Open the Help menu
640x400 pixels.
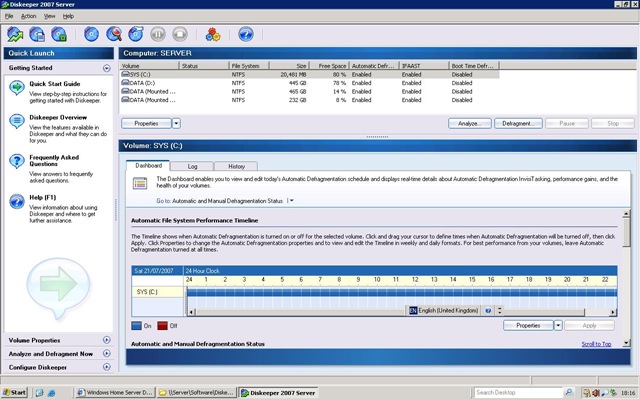coord(68,16)
